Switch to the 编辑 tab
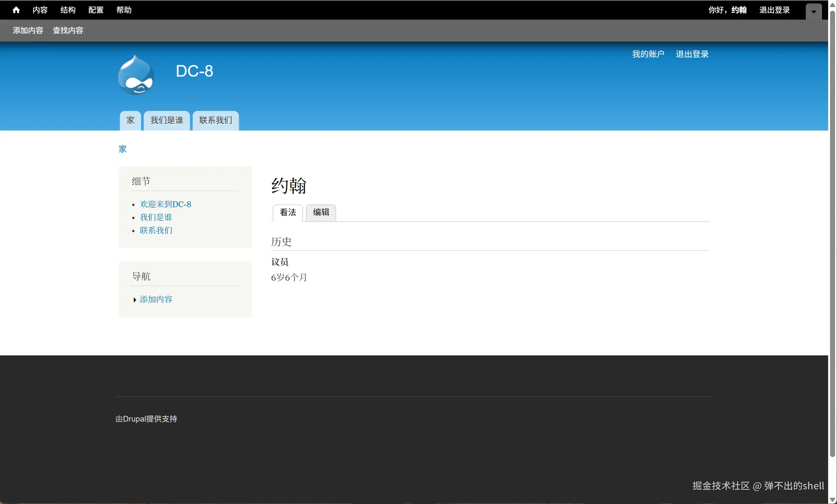This screenshot has width=837, height=504. click(x=321, y=213)
